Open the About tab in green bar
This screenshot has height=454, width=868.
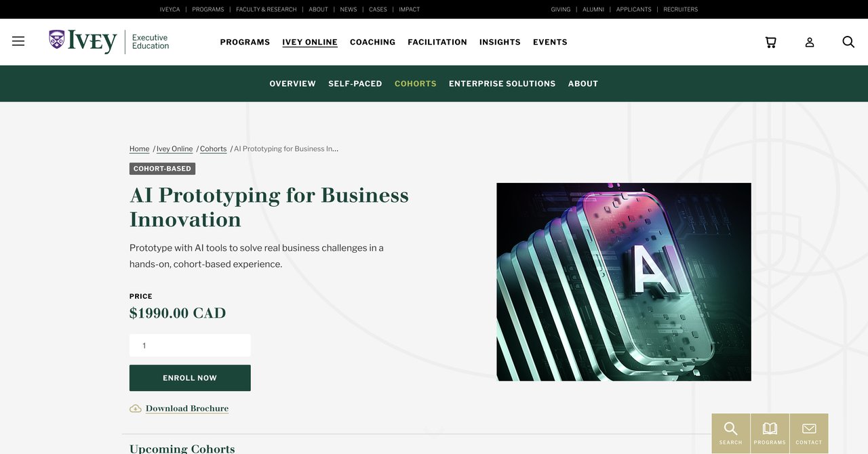click(583, 84)
